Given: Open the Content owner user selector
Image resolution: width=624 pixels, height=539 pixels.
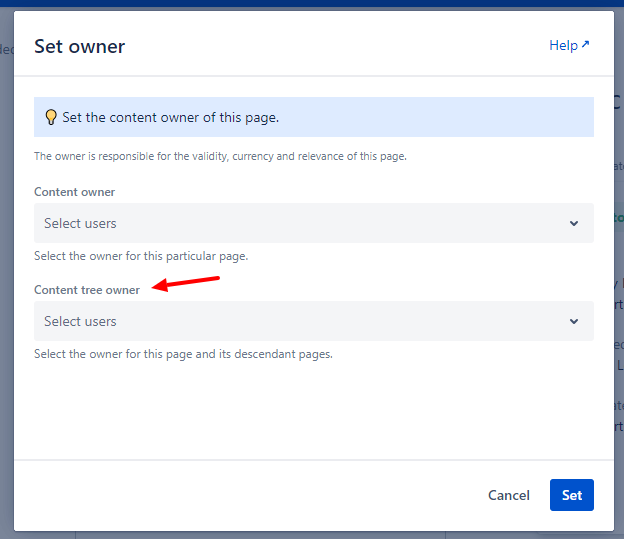Looking at the screenshot, I should pos(314,223).
